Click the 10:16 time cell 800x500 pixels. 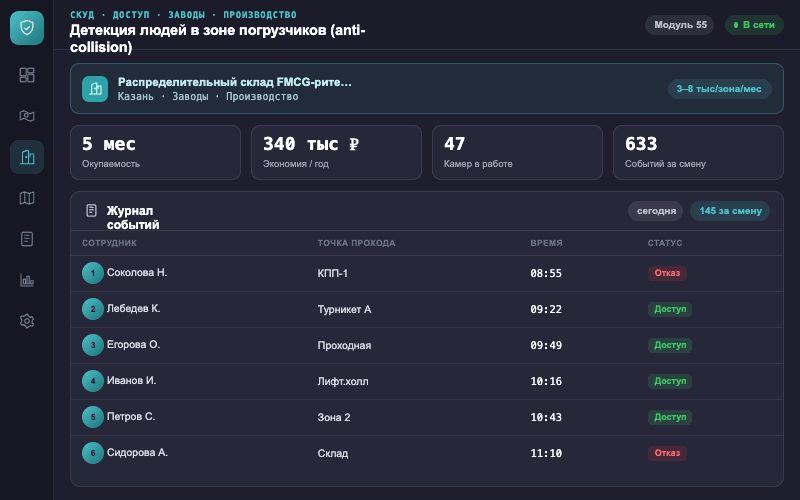(546, 381)
